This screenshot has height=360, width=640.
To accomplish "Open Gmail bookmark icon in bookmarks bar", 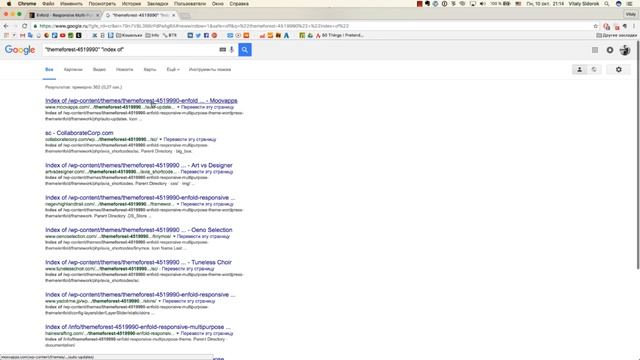I will pyautogui.click(x=22, y=36).
